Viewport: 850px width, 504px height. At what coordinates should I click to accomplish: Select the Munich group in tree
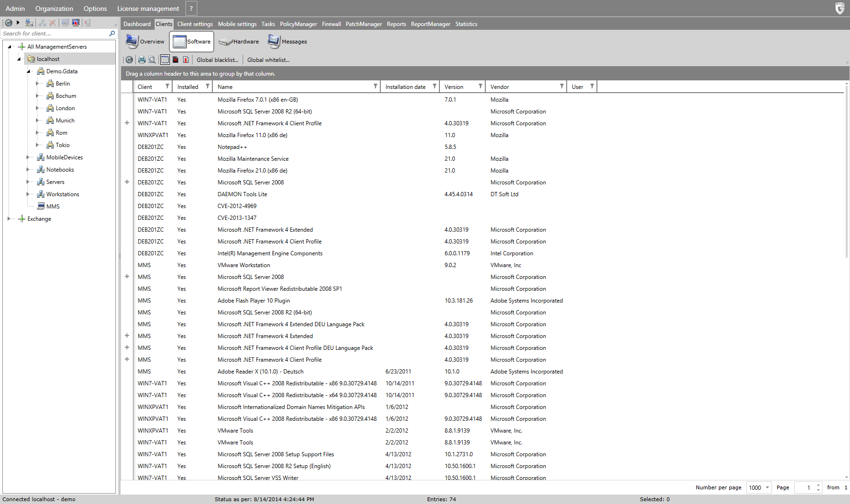coord(65,121)
